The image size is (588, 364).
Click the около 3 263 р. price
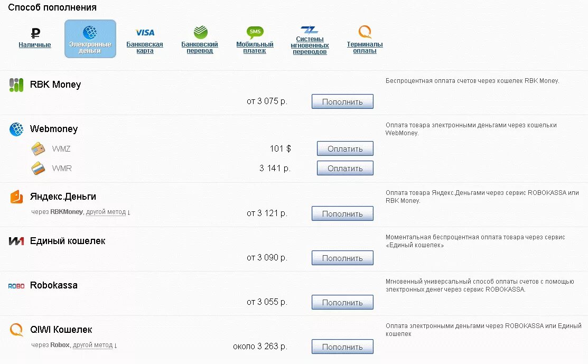point(260,347)
